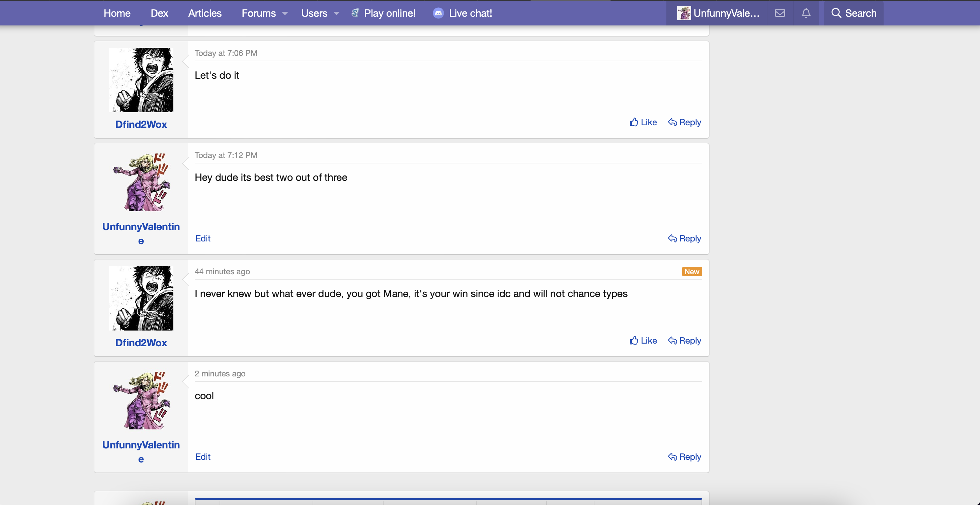Open UnfunnyValentine profile from 7:12 PM post
Image resolution: width=980 pixels, height=505 pixels.
[141, 233]
